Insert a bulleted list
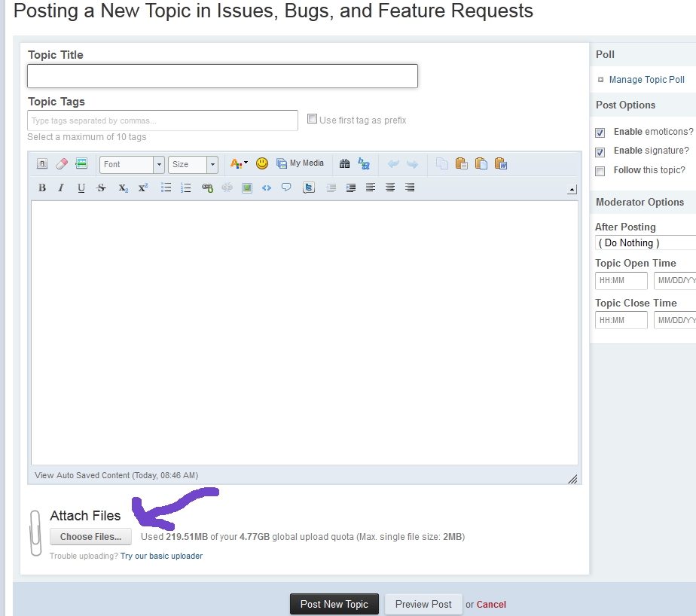The width and height of the screenshot is (696, 616). tap(166, 188)
